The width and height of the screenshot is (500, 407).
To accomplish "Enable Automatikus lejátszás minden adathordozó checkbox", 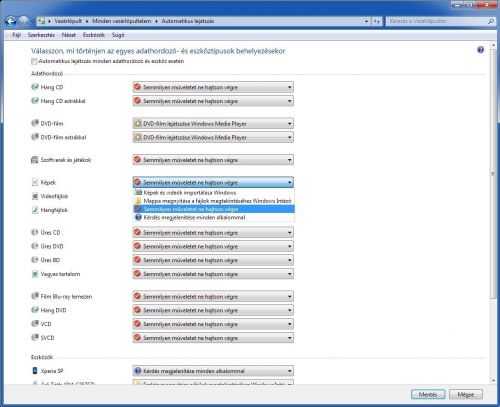I will (x=34, y=61).
